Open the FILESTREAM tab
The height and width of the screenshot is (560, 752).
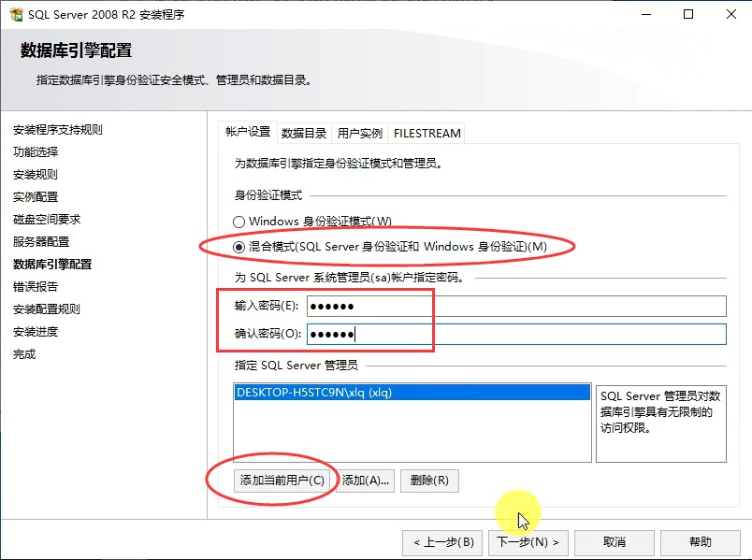click(427, 134)
